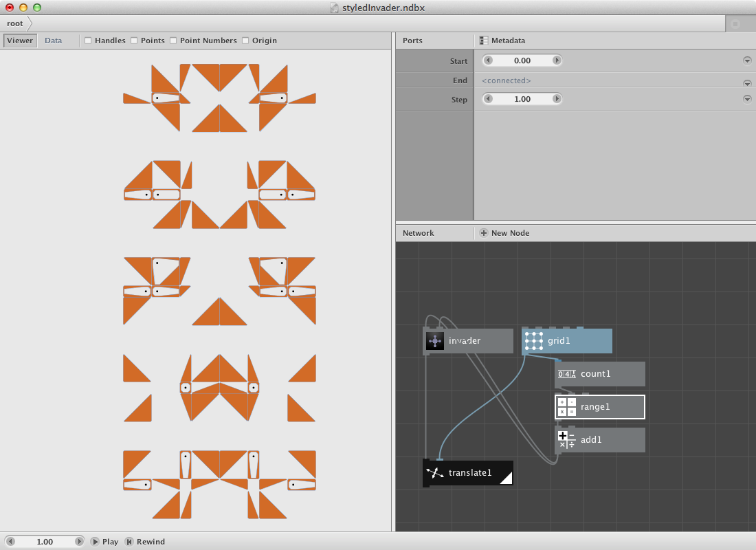Increase the Start value
Image resolution: width=756 pixels, height=550 pixels.
pos(557,60)
